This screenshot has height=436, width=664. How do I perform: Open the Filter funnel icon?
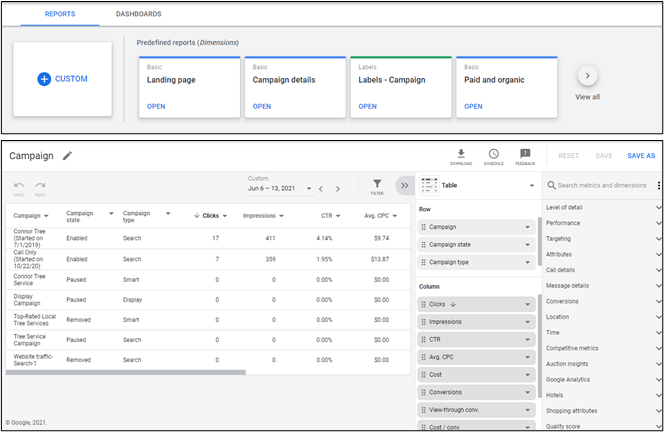click(377, 184)
